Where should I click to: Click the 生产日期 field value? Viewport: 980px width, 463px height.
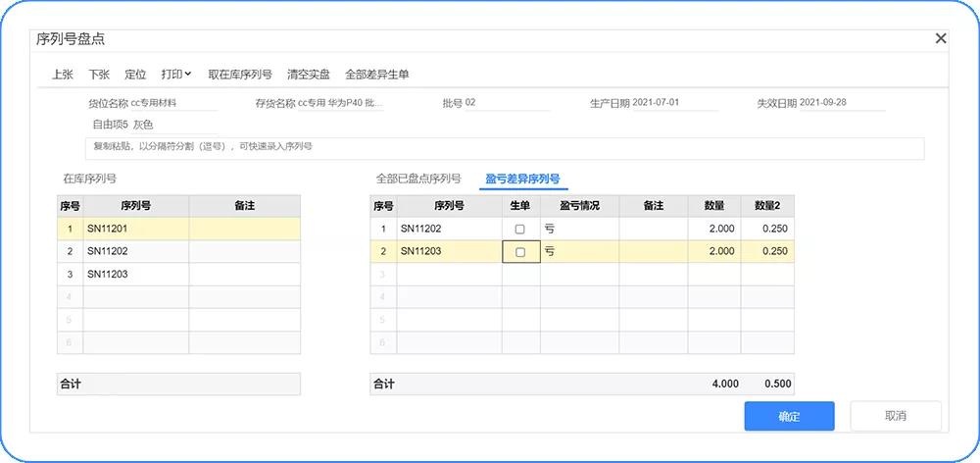click(674, 103)
